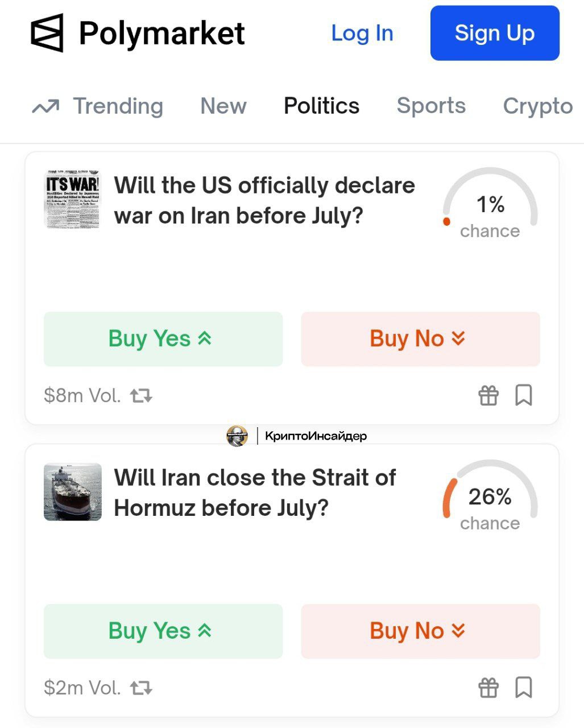584x728 pixels.
Task: Open the gift icon on the Iran war card
Action: coord(488,395)
